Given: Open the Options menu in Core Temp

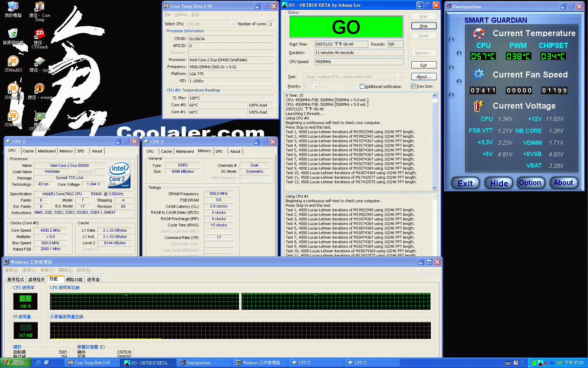Looking at the screenshot, I should (x=181, y=14).
